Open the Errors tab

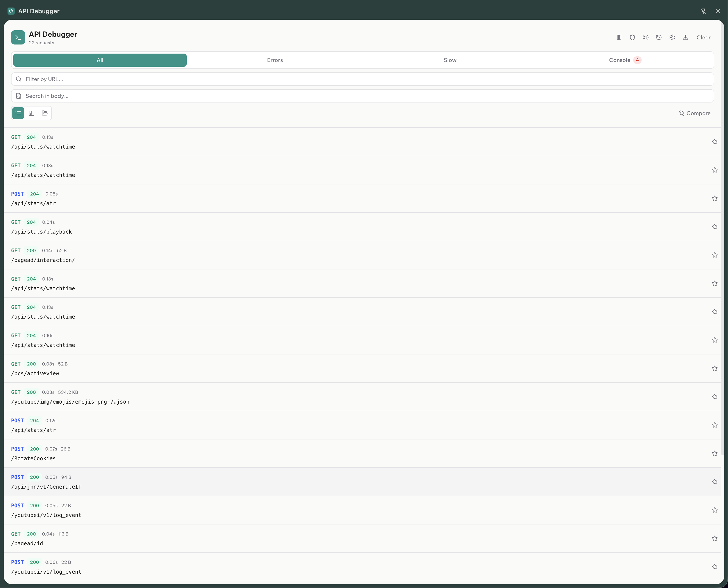(x=275, y=60)
